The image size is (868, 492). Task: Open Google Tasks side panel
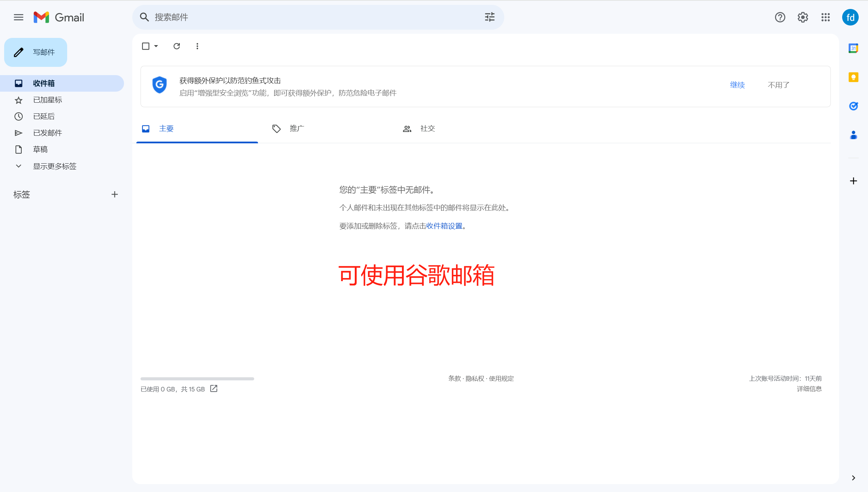[853, 106]
